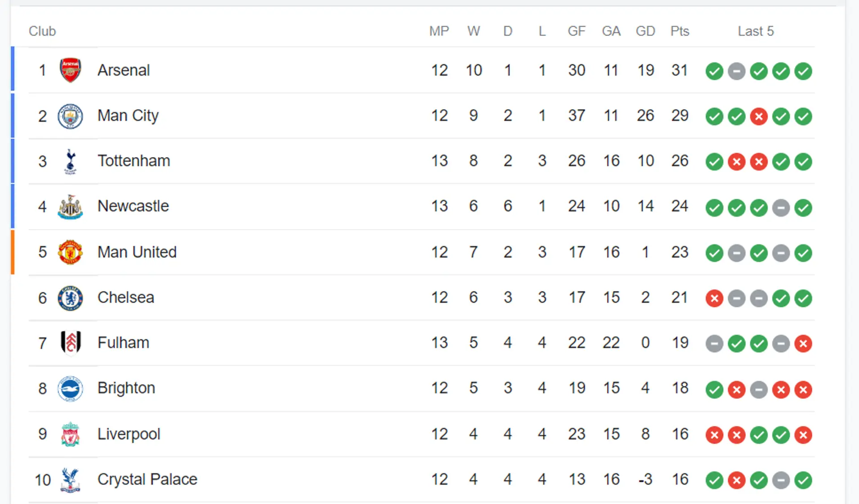Click the Club column header

tap(42, 31)
